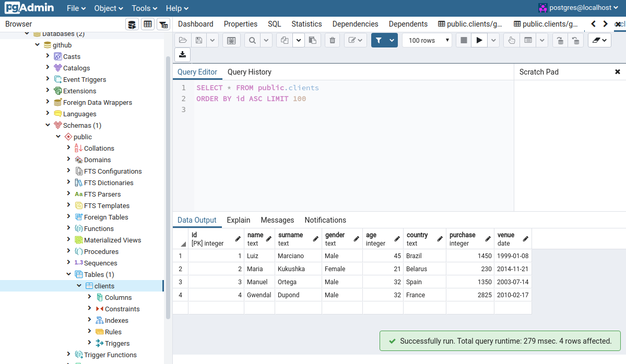Click the Delete trash icon
The width and height of the screenshot is (626, 364).
[332, 40]
